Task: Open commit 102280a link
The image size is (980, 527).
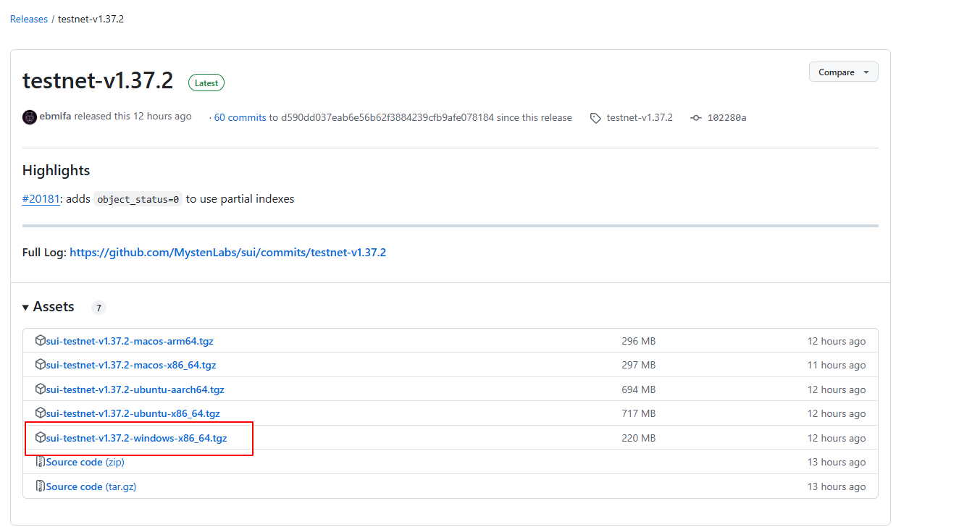Action: coord(726,117)
